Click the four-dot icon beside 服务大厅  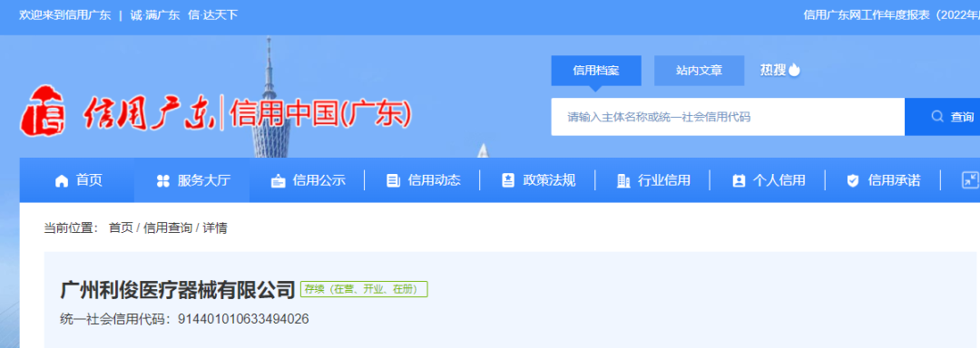point(162,181)
